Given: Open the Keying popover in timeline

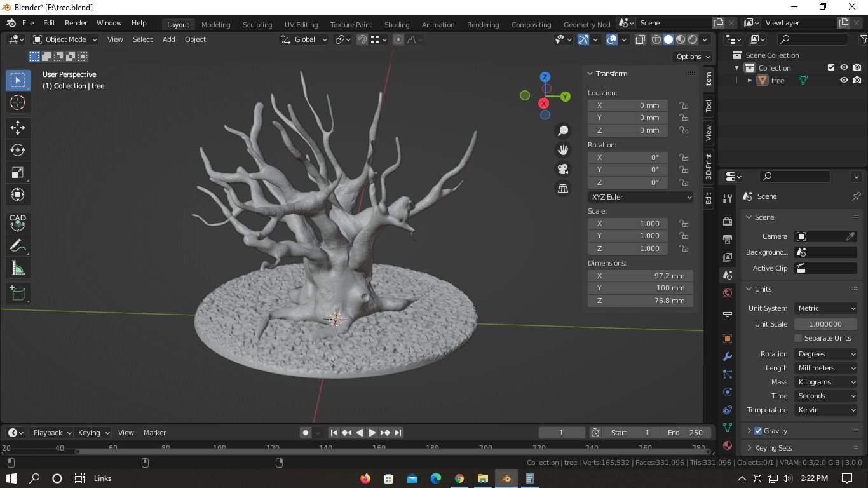Looking at the screenshot, I should 93,433.
